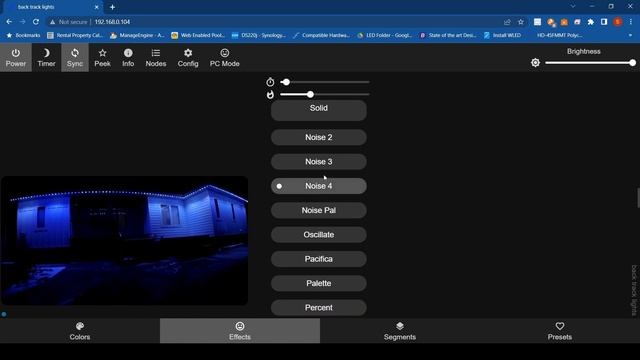Click the intensity flame icon
640x360 pixels.
pyautogui.click(x=270, y=95)
